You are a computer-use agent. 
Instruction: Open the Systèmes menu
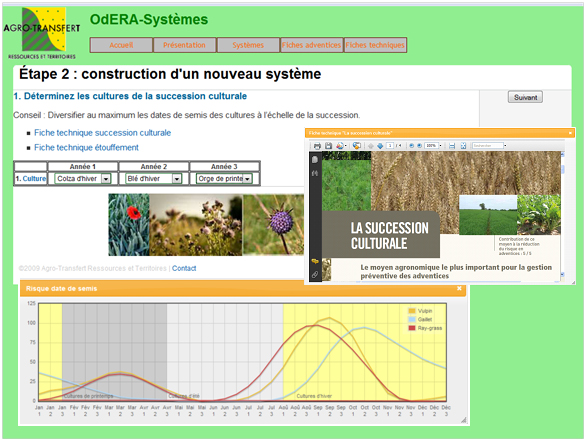[248, 45]
